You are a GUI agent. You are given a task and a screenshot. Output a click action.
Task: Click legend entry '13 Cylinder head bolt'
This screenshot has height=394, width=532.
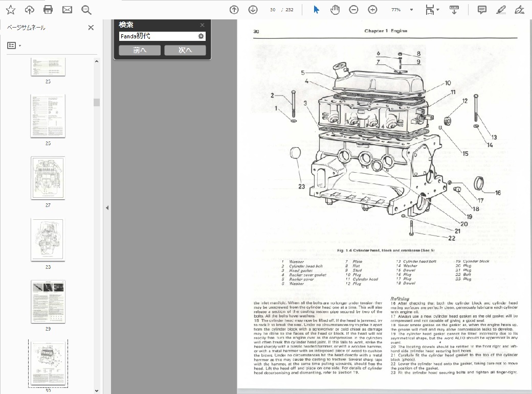416,262
